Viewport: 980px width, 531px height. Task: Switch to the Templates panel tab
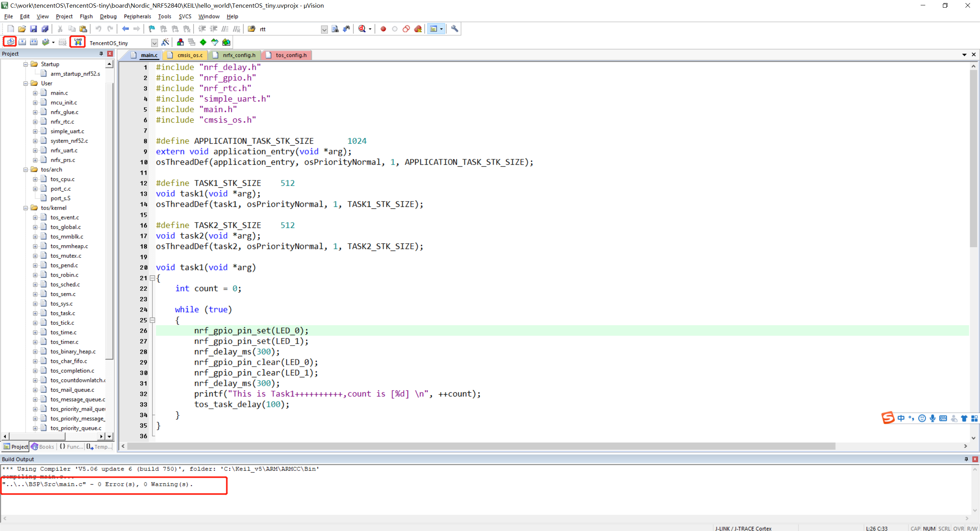point(99,447)
